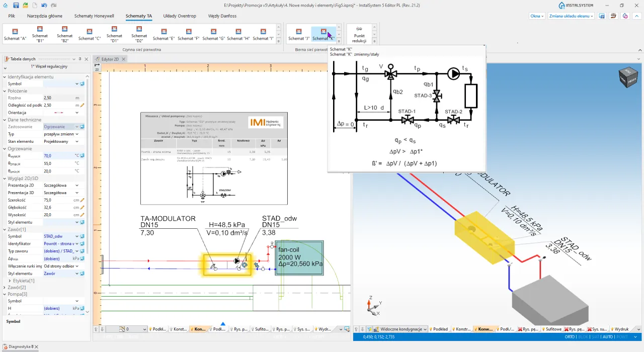
Task: Click the Rzędna value field
Action: 58,98
